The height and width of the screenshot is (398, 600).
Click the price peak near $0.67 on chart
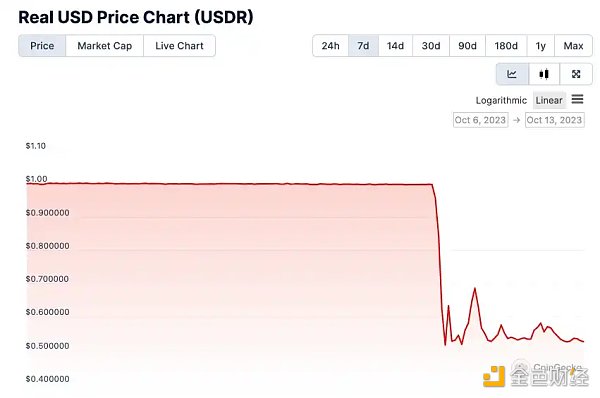coord(475,289)
